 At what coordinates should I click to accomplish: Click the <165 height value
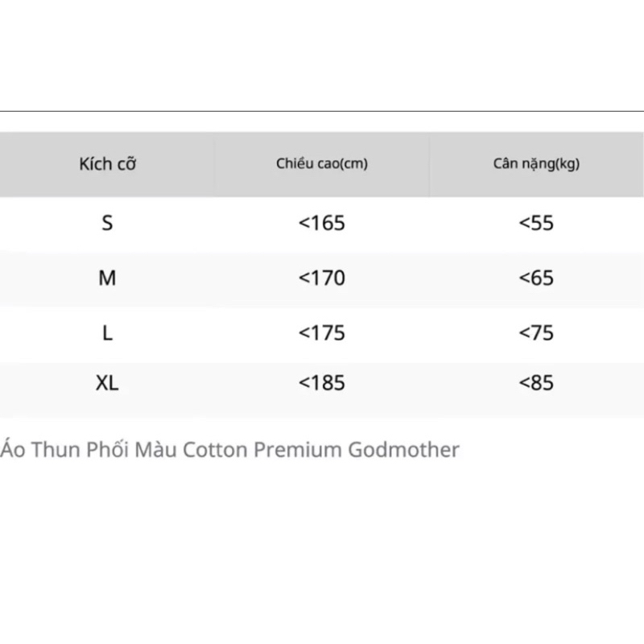[321, 223]
